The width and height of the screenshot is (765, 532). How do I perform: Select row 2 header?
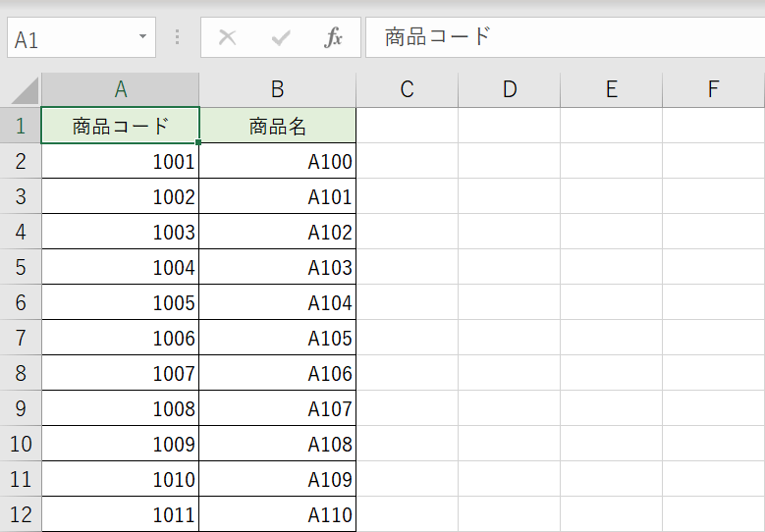click(21, 161)
